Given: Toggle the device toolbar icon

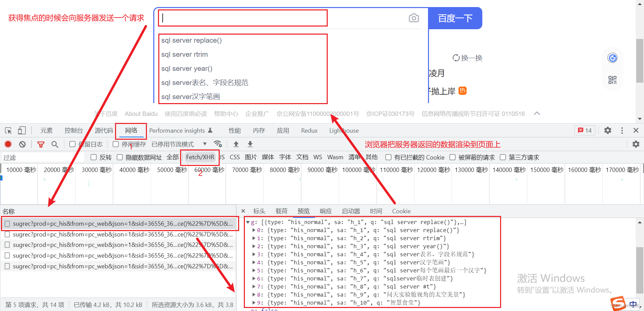Looking at the screenshot, I should (22, 130).
